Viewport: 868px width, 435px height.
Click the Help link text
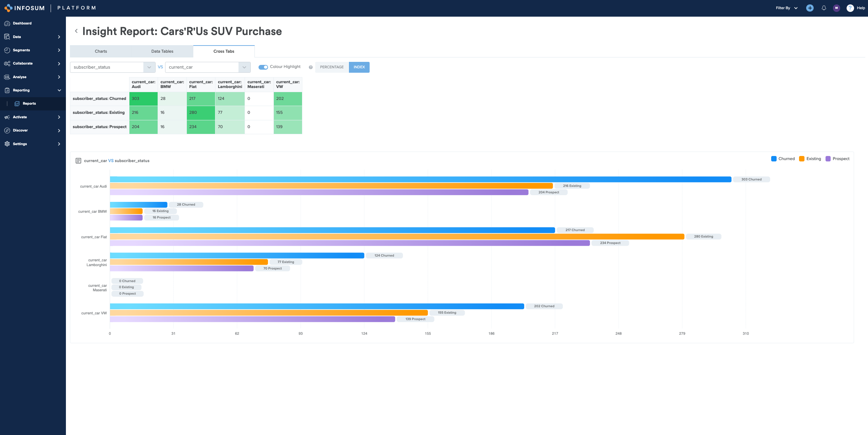click(861, 8)
